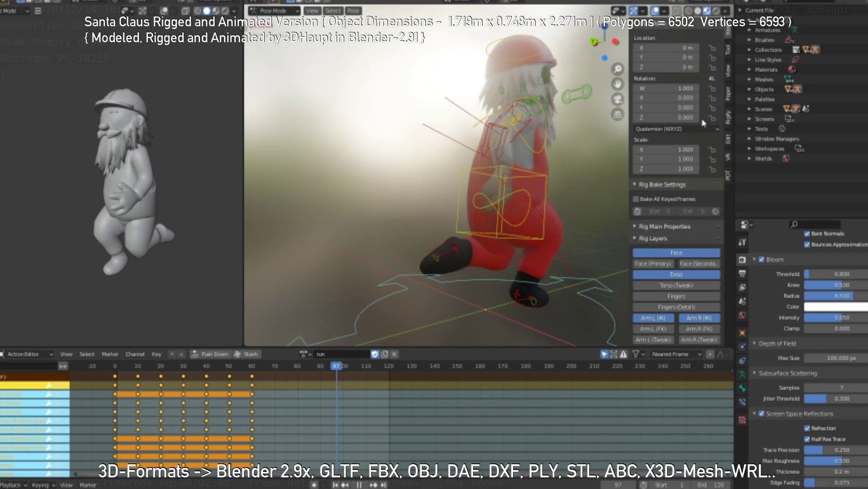Toggle Bent Normals checkbox
This screenshot has width=868, height=489.
point(807,234)
